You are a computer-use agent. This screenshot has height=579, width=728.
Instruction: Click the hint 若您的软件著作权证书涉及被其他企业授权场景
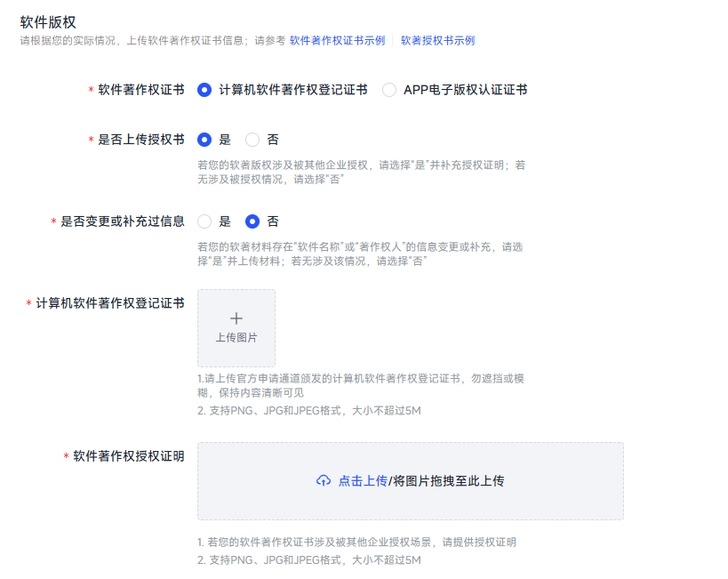[356, 543]
